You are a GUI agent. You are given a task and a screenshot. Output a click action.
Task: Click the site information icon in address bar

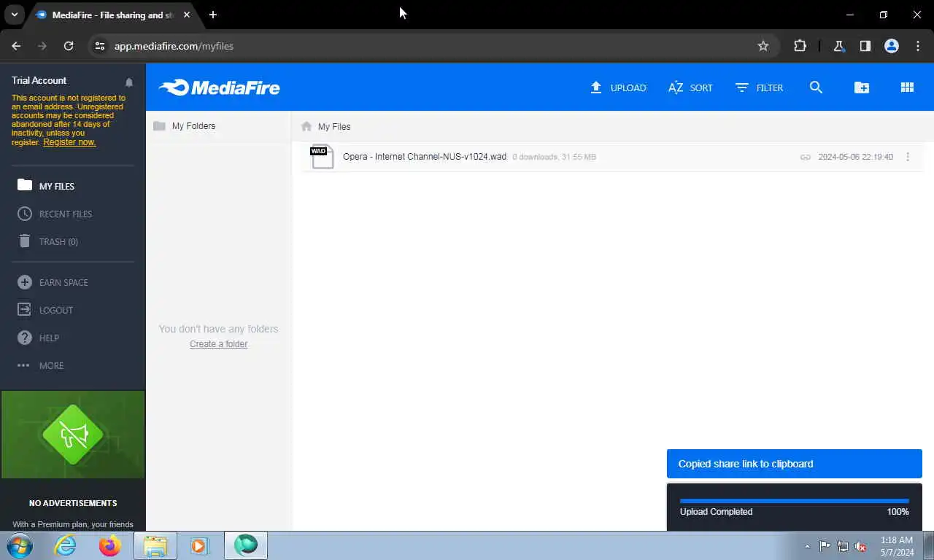100,46
